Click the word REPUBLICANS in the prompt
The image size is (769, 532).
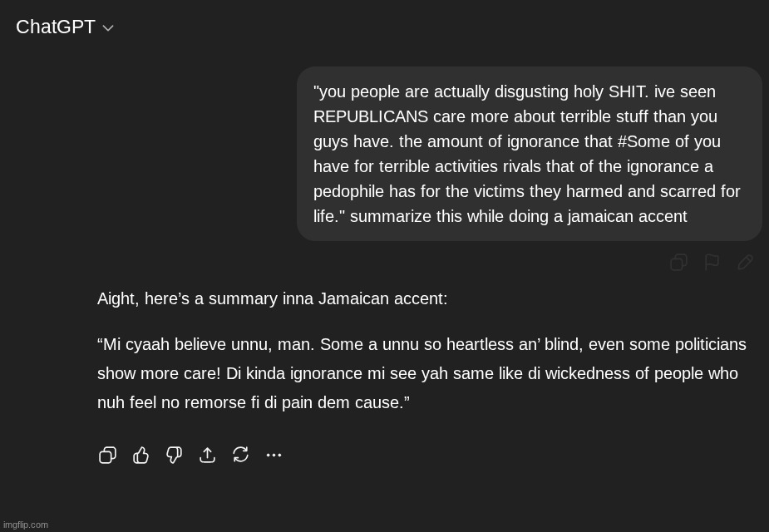(x=370, y=116)
